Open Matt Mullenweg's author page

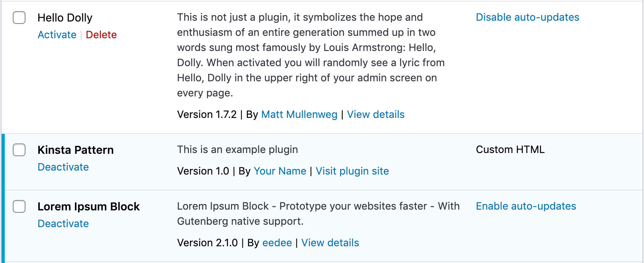[x=299, y=114]
